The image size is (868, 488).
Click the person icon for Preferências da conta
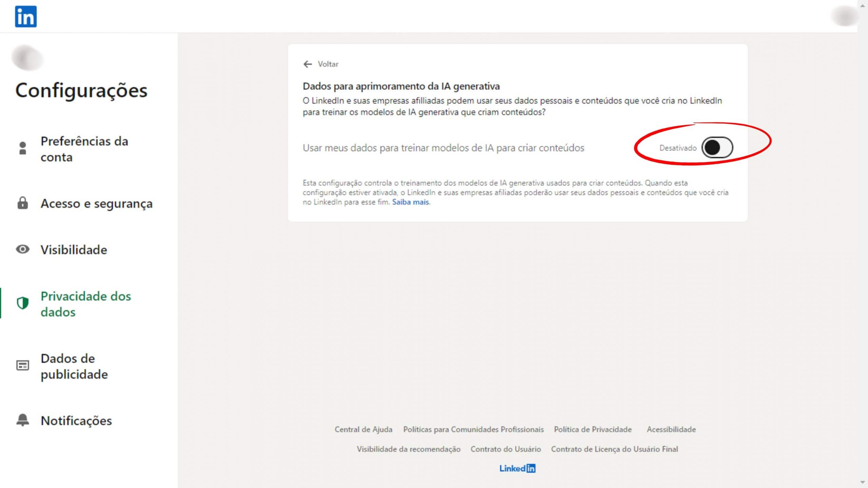tap(23, 148)
